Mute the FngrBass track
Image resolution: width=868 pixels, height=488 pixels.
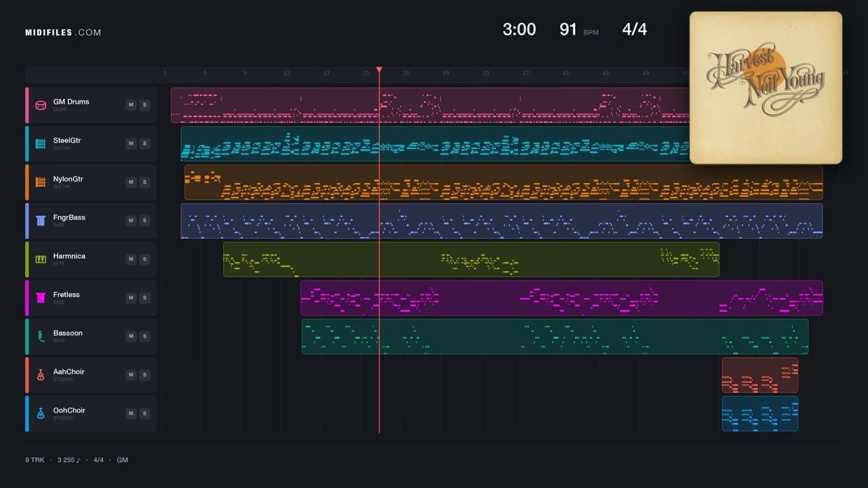[x=131, y=221]
